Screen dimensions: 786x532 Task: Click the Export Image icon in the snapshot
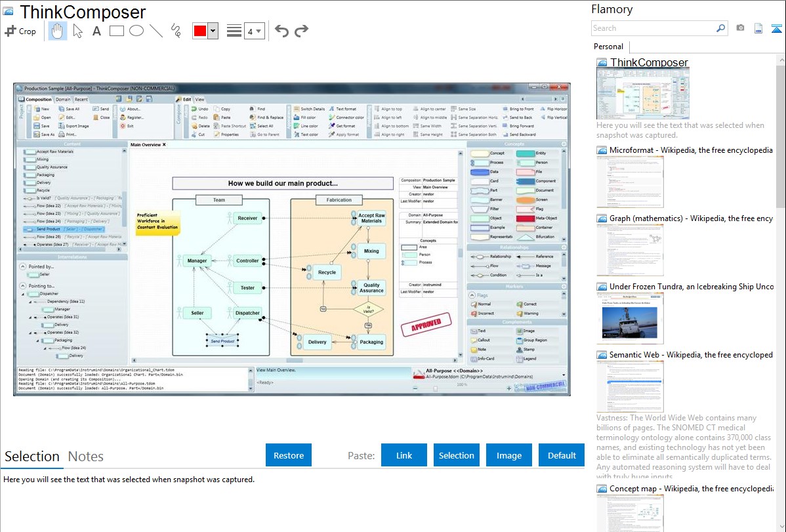point(62,126)
